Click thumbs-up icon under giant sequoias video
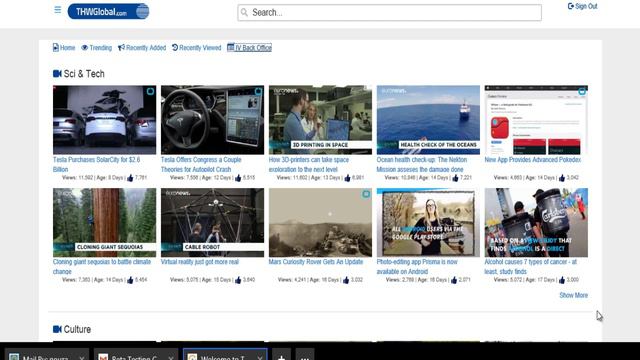 click(130, 280)
